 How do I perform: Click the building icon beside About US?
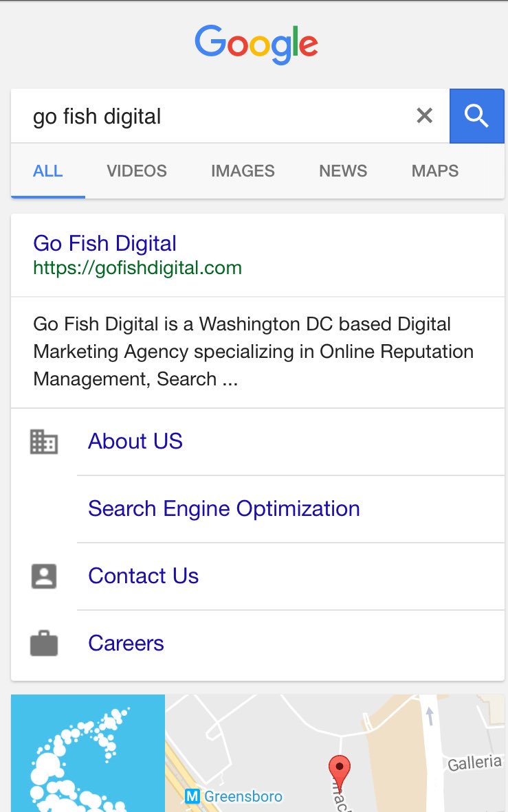(x=44, y=441)
